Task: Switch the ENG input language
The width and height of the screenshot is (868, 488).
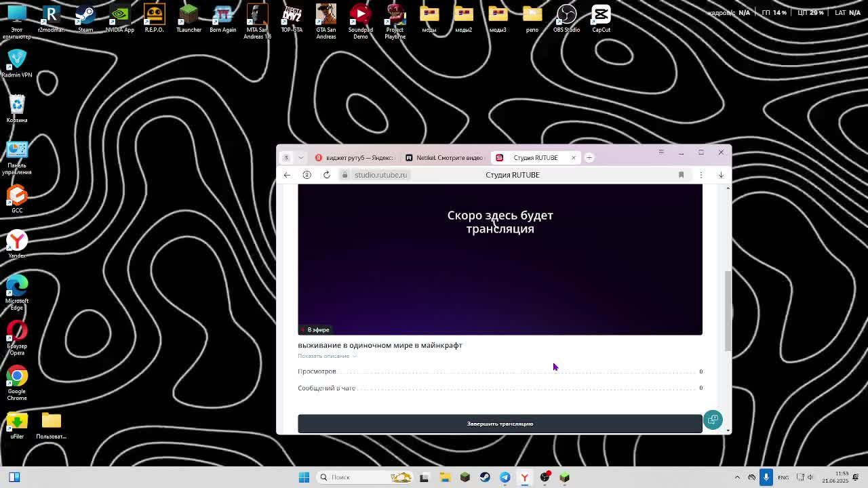Action: 783,477
